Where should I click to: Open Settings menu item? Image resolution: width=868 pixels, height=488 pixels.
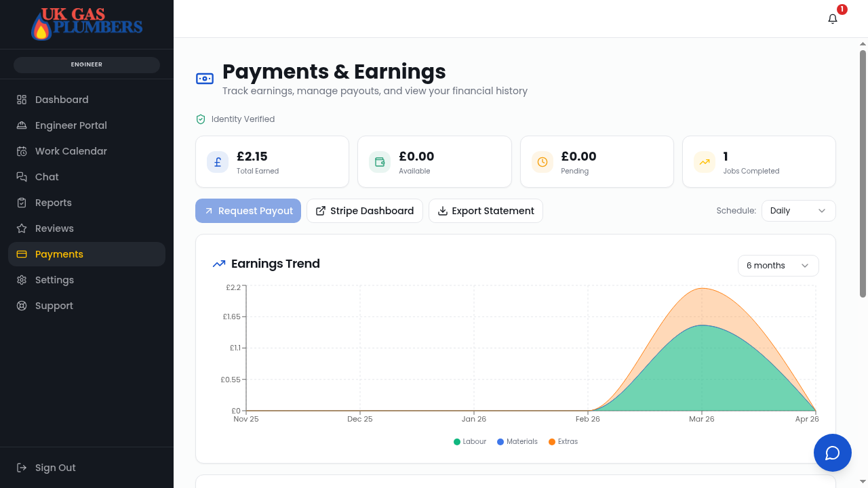click(x=87, y=280)
